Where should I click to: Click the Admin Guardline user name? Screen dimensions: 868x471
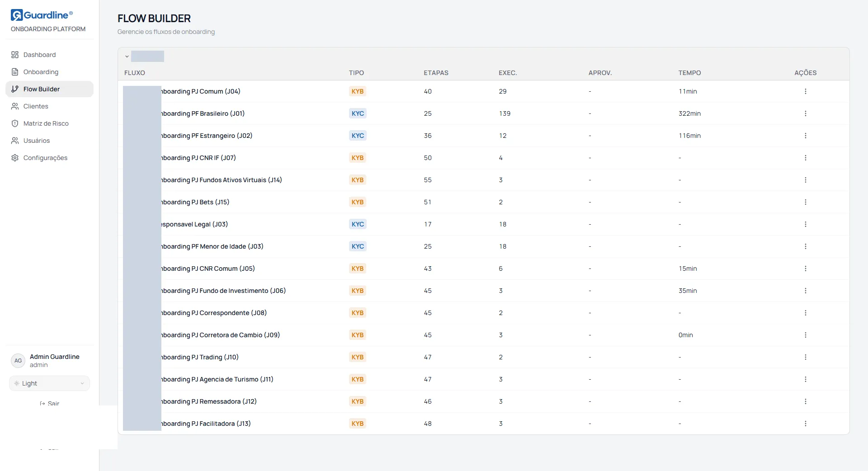coord(55,357)
